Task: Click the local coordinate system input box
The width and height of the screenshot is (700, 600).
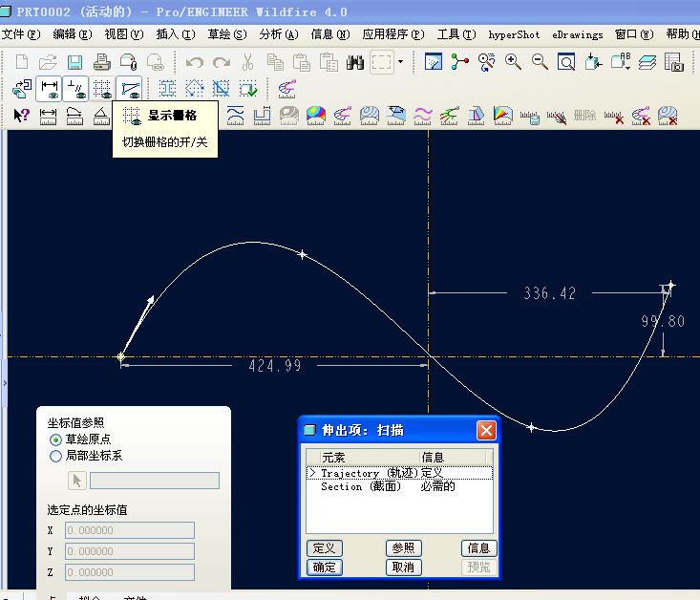Action: coord(155,481)
